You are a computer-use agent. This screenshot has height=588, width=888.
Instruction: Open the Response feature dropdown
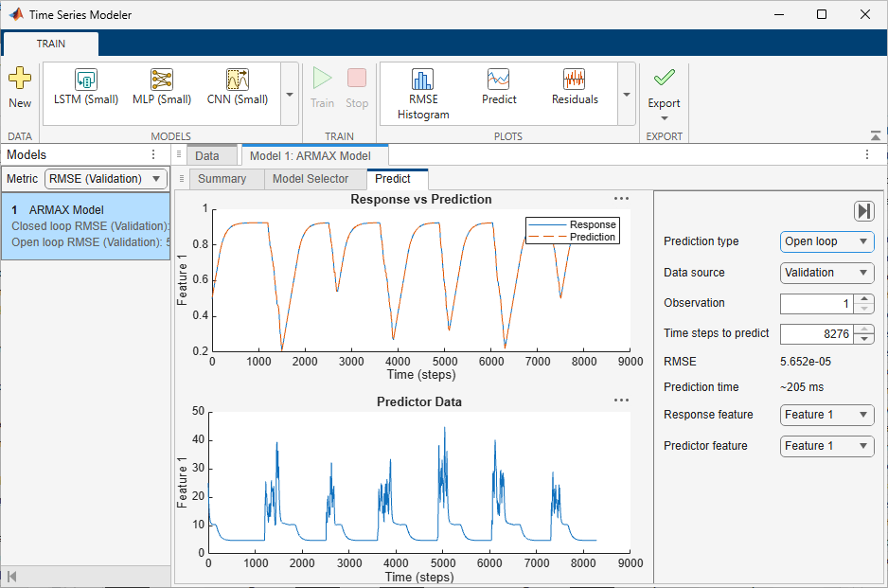(826, 415)
